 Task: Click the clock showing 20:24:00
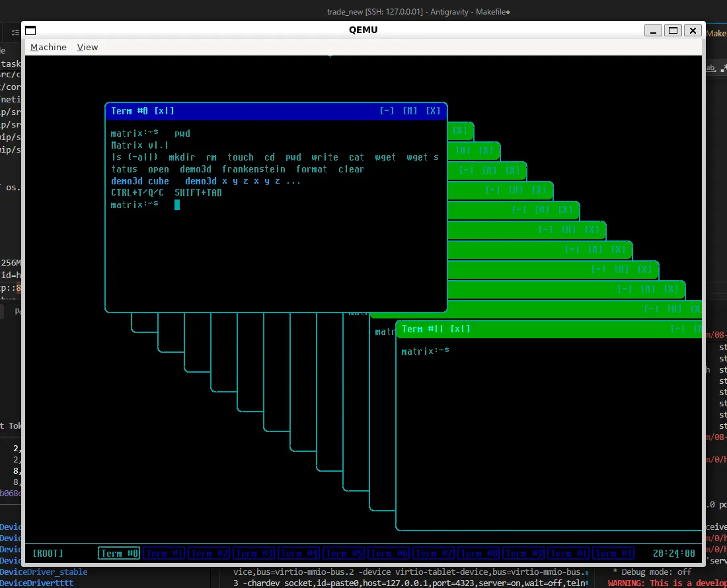673,553
